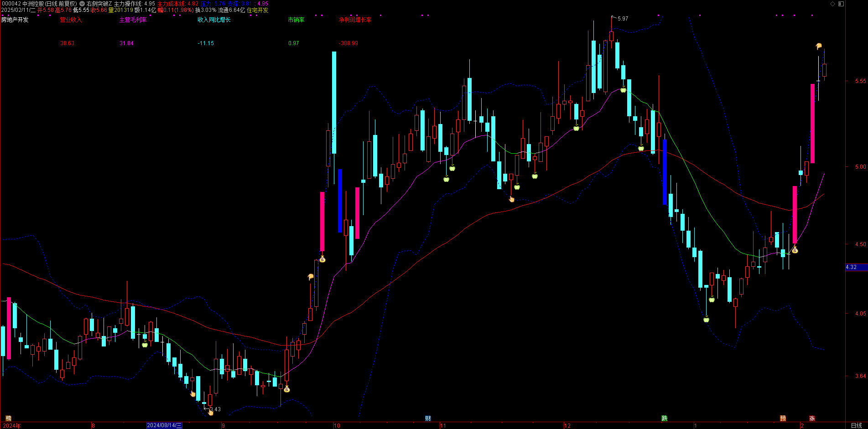Click the pointing hand icon below the November low candle
The image size is (868, 429).
(x=512, y=199)
